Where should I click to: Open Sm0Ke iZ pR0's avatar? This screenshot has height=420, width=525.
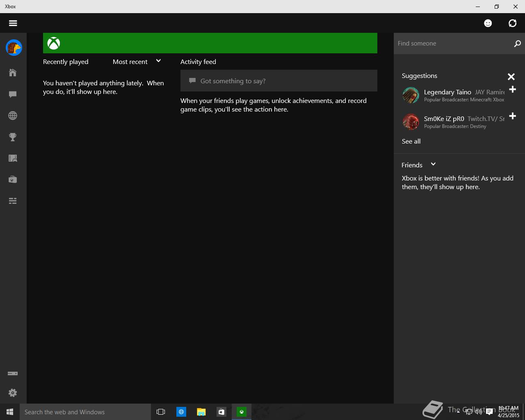tap(411, 122)
